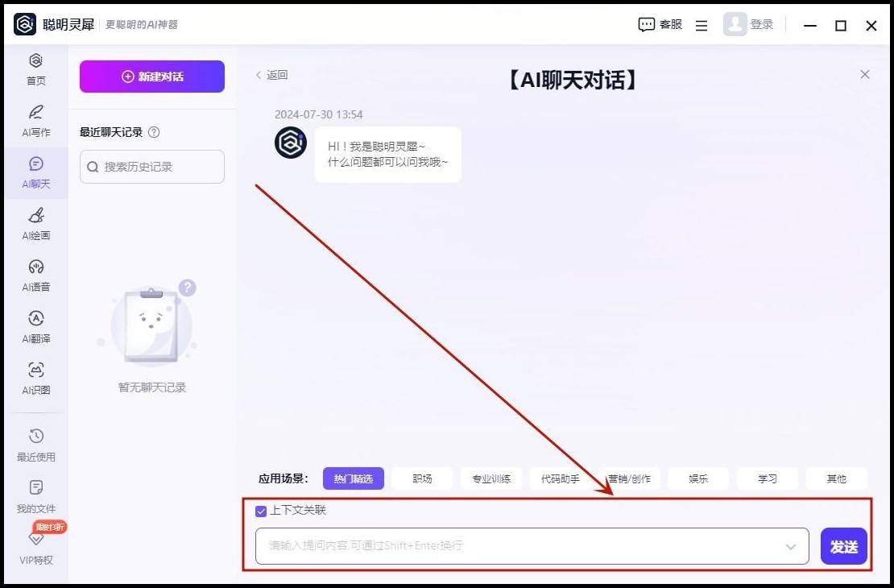
Task: Click the 客服 customer service chat icon
Action: tap(647, 25)
